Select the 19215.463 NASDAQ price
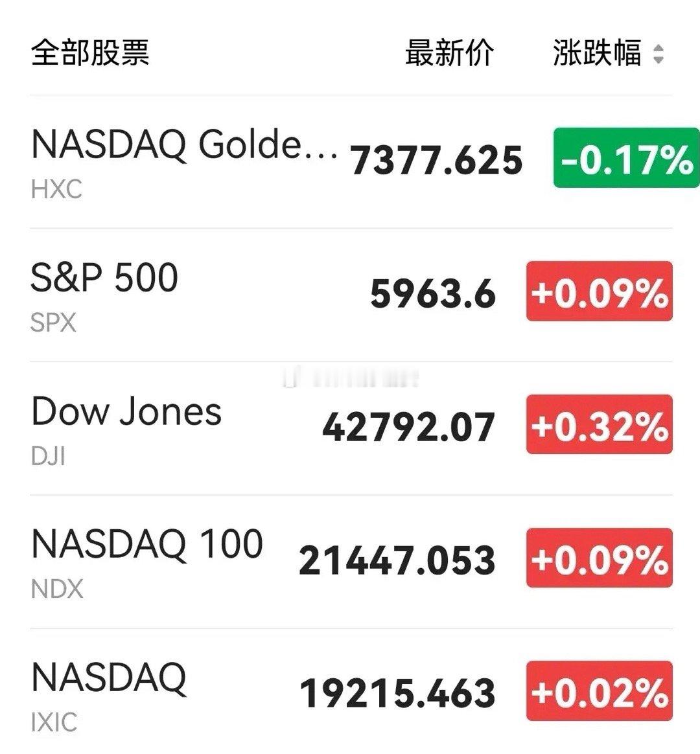 (397, 693)
